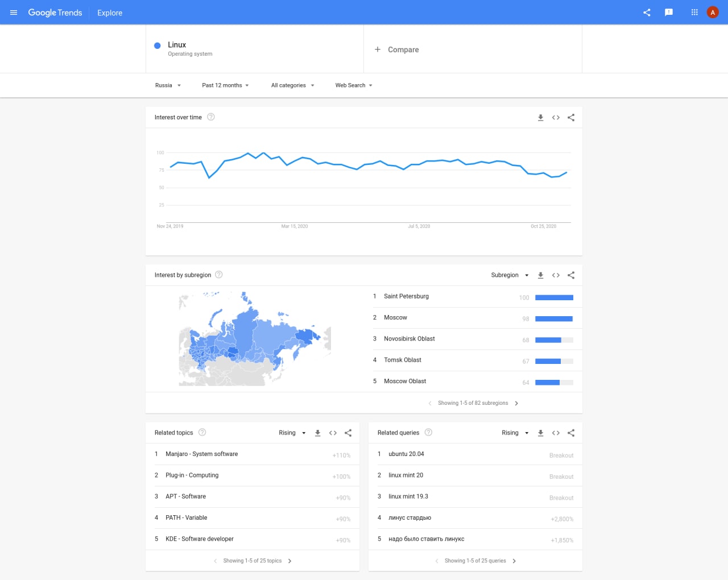Viewport: 728px width, 580px height.
Task: Open the All categories dropdown
Action: [x=292, y=85]
